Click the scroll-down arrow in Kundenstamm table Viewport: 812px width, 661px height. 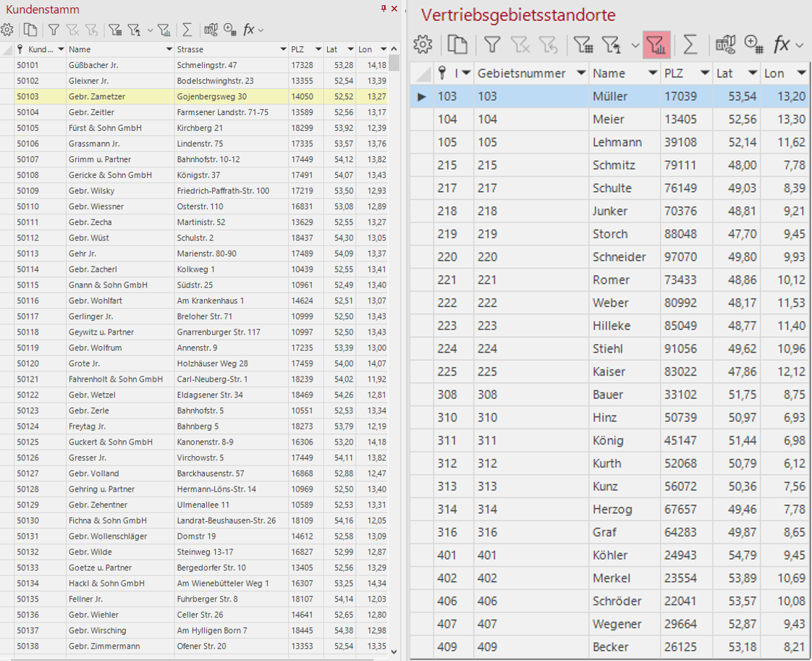pyautogui.click(x=394, y=652)
